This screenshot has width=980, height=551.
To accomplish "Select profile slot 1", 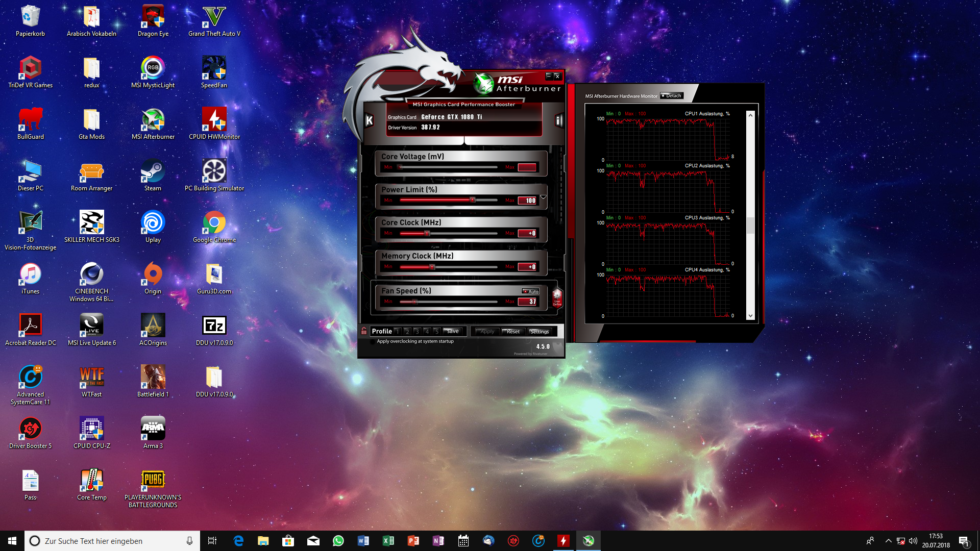I will [397, 332].
